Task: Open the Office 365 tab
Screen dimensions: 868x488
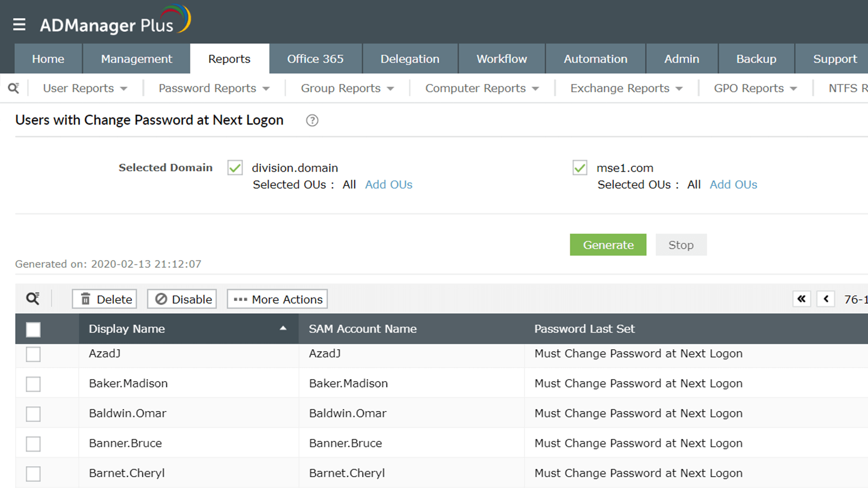Action: click(315, 59)
